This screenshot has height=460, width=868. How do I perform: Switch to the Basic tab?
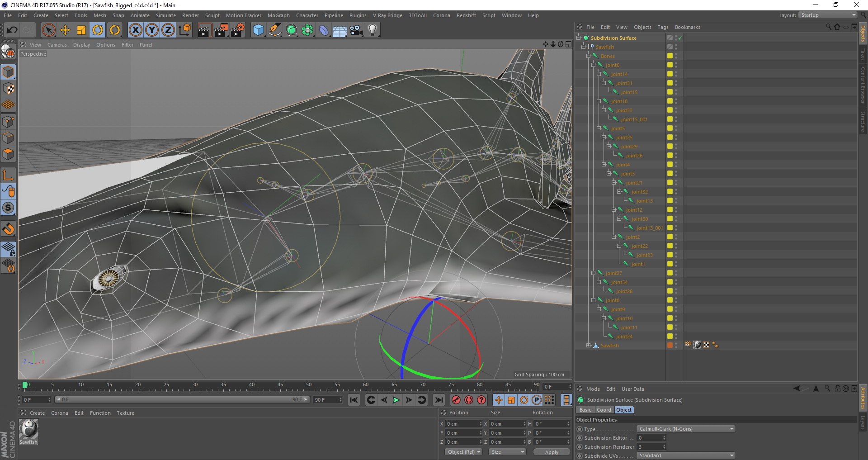tap(585, 410)
